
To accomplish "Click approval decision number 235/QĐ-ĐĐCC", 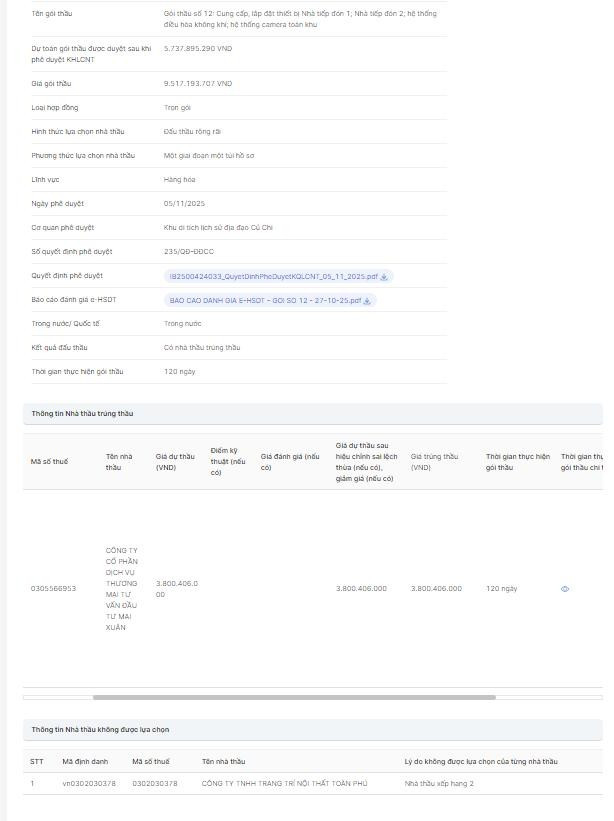I will pyautogui.click(x=189, y=252).
